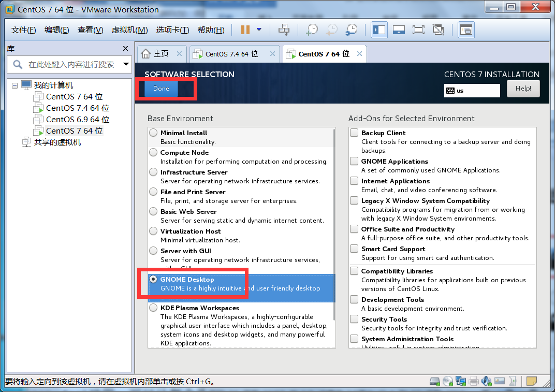Open the 虚拟机(M) menu
The width and height of the screenshot is (555, 392).
pos(129,30)
